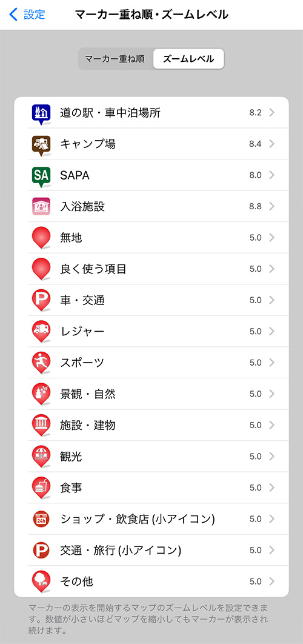Tap the キャンプ場 brown tent marker icon
This screenshot has width=303, height=644.
coord(41,146)
